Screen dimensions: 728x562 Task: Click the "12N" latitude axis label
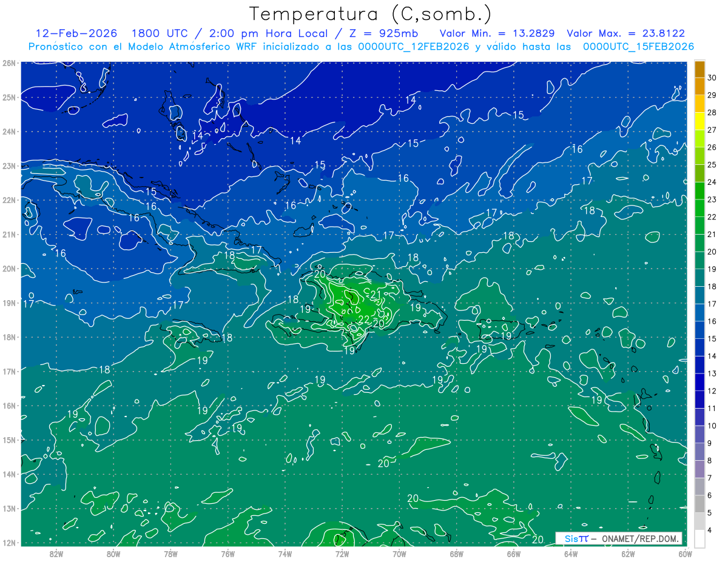click(8, 543)
